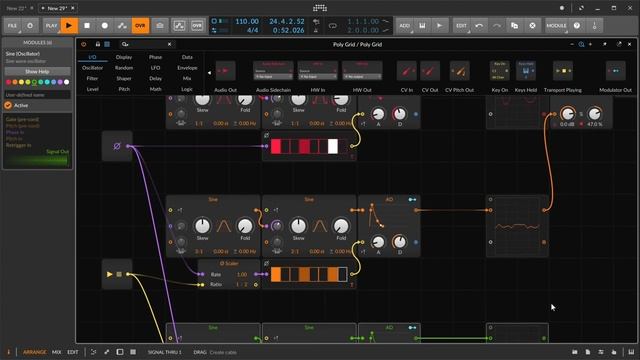The width and height of the screenshot is (640, 360).
Task: Toggle the orange OVR overdub button
Action: coord(140,25)
